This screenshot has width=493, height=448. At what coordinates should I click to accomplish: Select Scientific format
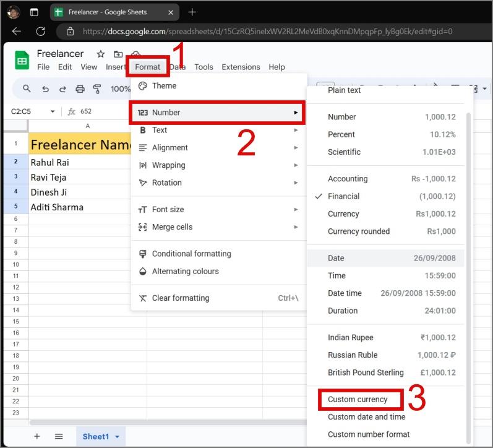tap(385, 152)
